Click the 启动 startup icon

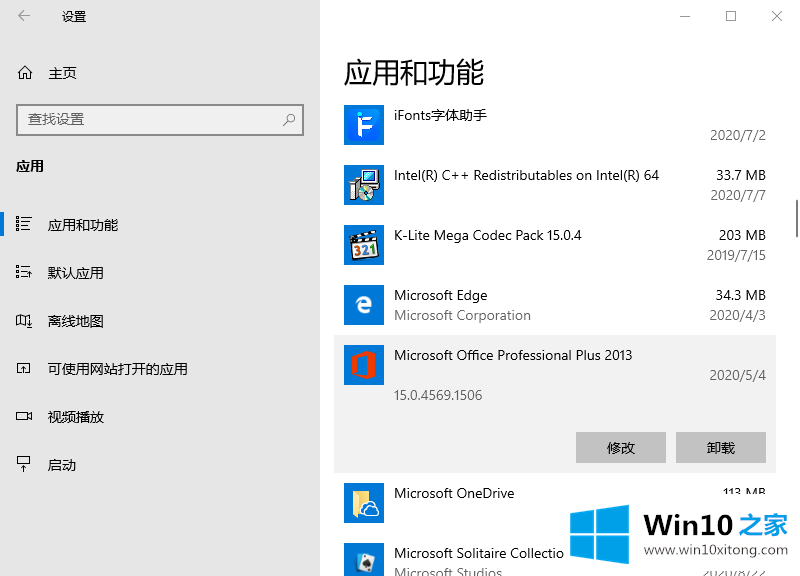pos(23,464)
